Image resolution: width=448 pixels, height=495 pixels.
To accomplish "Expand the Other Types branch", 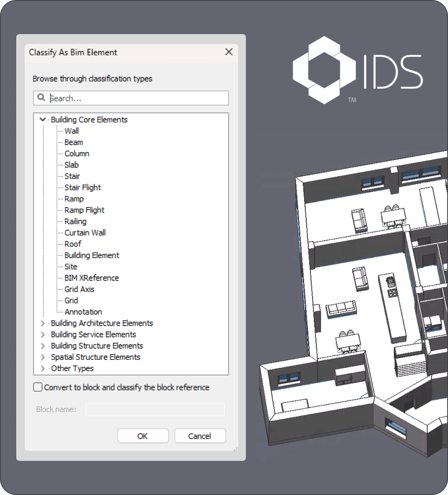I will [42, 368].
